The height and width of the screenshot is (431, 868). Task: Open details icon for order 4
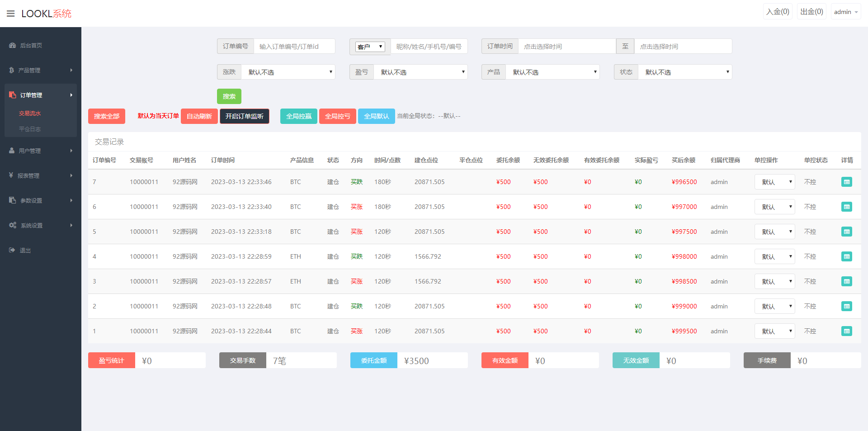[x=846, y=256]
